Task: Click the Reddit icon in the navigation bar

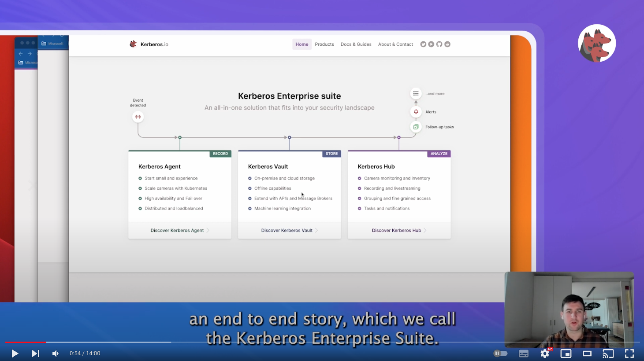Action: (x=447, y=44)
